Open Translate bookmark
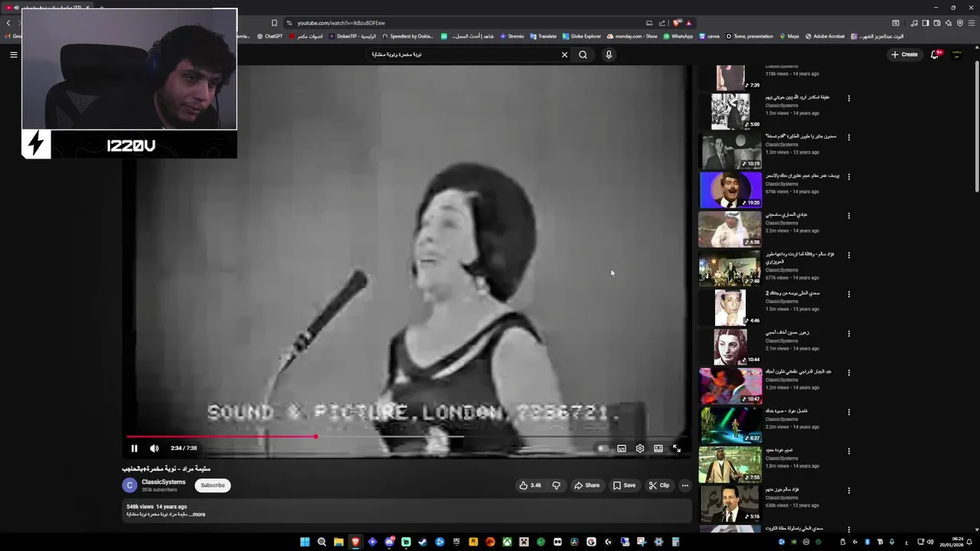The height and width of the screenshot is (551, 980). (x=544, y=36)
